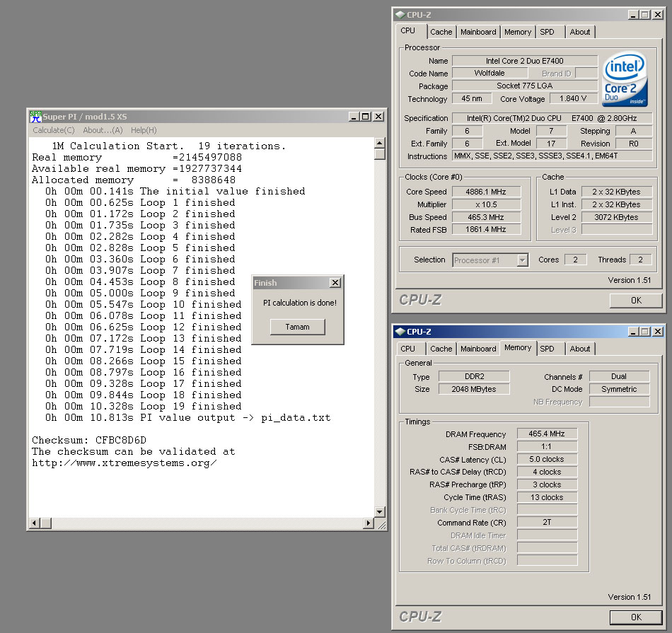Click the Core Voltage value '1.840 V'

[x=573, y=98]
